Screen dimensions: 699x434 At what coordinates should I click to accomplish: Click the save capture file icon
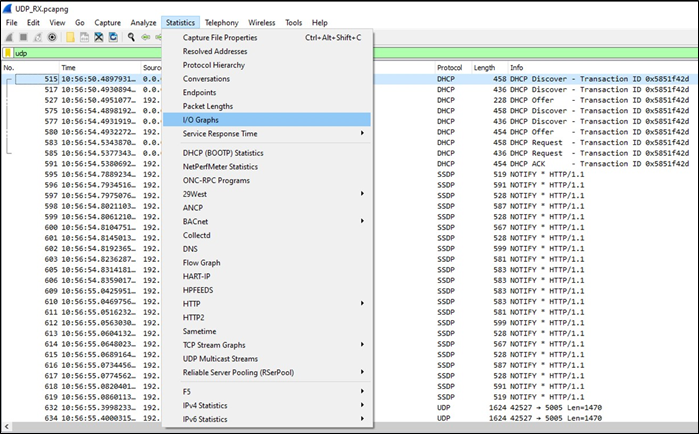tap(84, 37)
